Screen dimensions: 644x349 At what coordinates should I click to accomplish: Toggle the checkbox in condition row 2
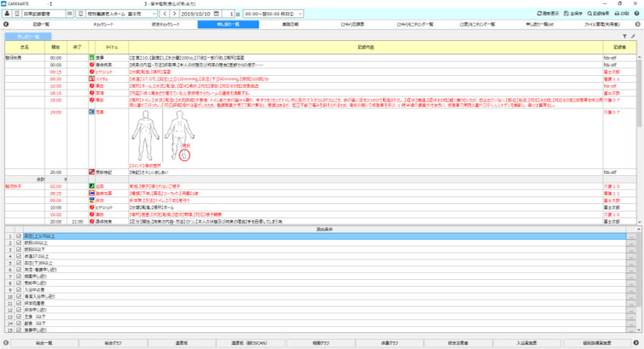pyautogui.click(x=18, y=243)
